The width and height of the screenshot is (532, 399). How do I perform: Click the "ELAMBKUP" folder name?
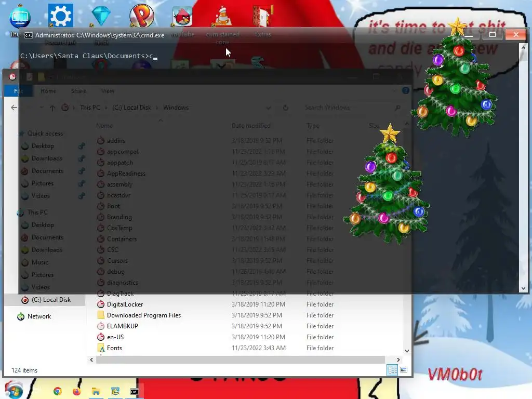pos(123,326)
